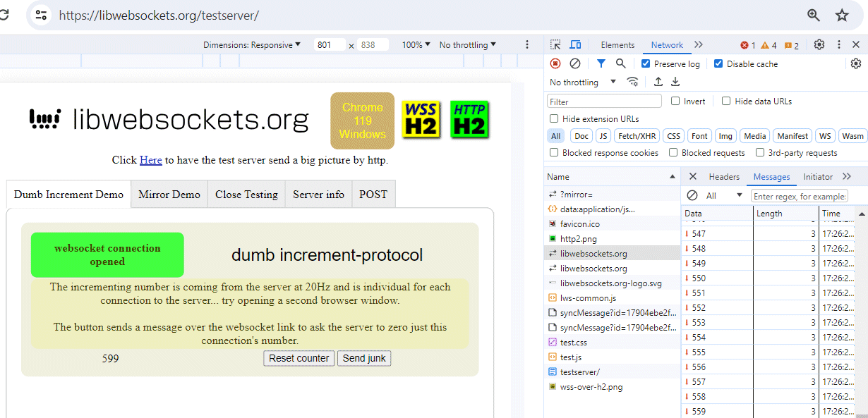Close the request details pane
The width and height of the screenshot is (868, 418).
click(x=692, y=176)
